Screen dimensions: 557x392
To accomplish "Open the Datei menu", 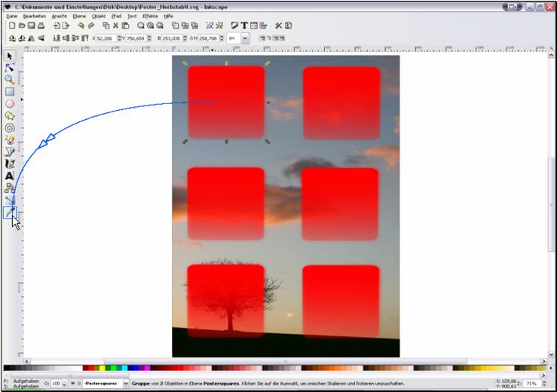I will point(11,15).
